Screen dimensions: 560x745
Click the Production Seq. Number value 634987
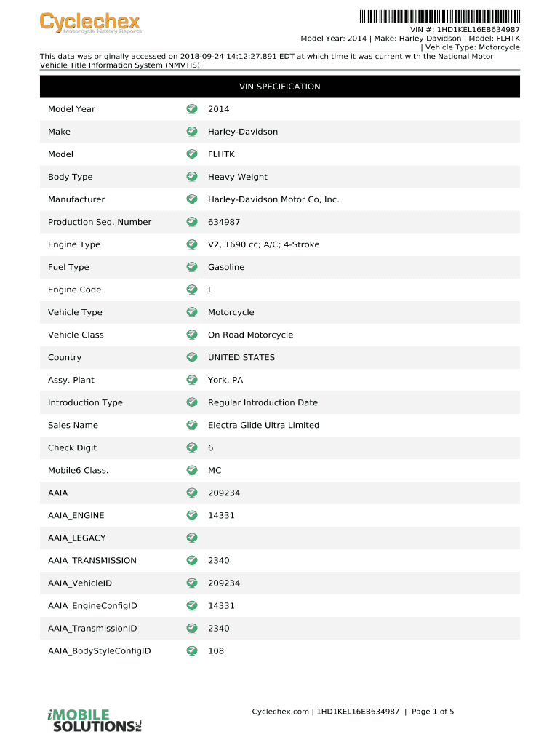(224, 222)
